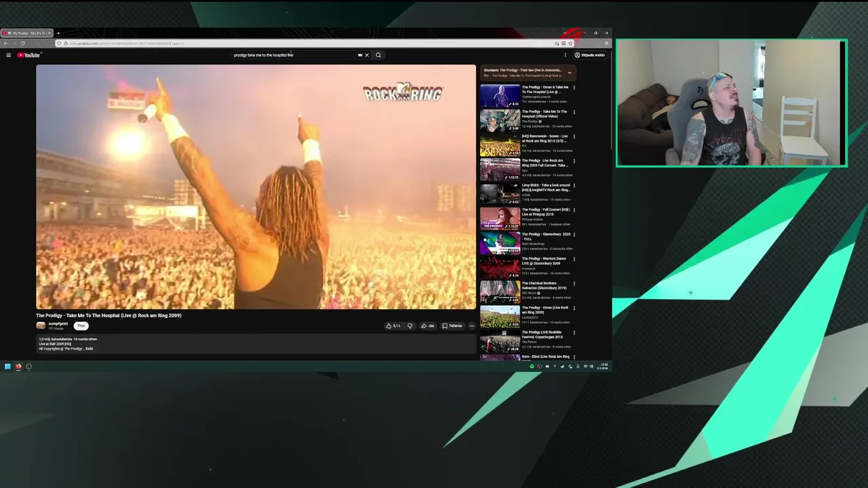Open a new browser tab with the plus button
Viewport: 868px width, 488px height.
(58, 33)
